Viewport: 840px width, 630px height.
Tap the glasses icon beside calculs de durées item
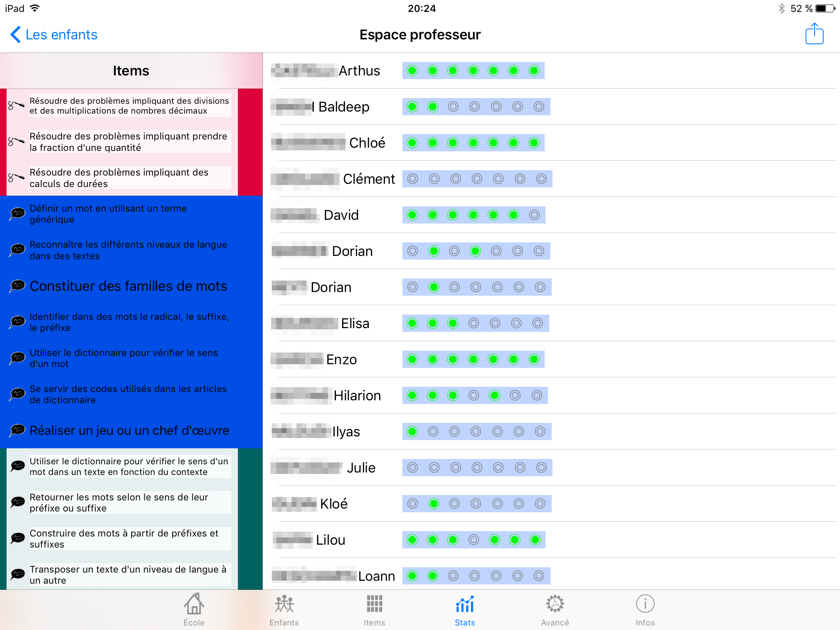click(x=16, y=178)
